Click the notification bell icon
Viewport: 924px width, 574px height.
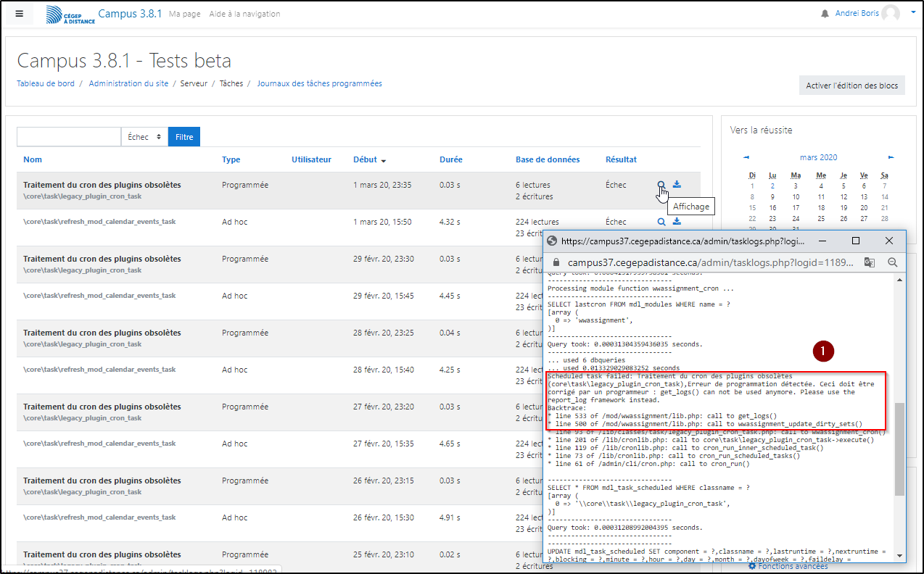click(x=825, y=14)
